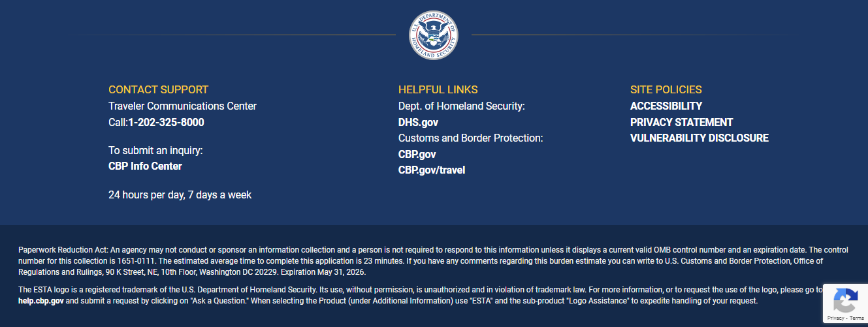Open the CBP.gov link
868x327 pixels.
pos(417,154)
